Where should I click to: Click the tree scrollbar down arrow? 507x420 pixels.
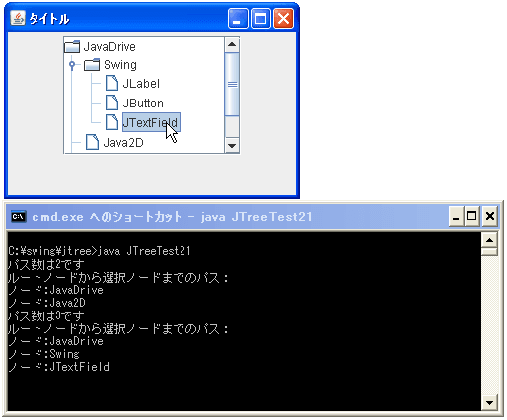click(x=232, y=145)
